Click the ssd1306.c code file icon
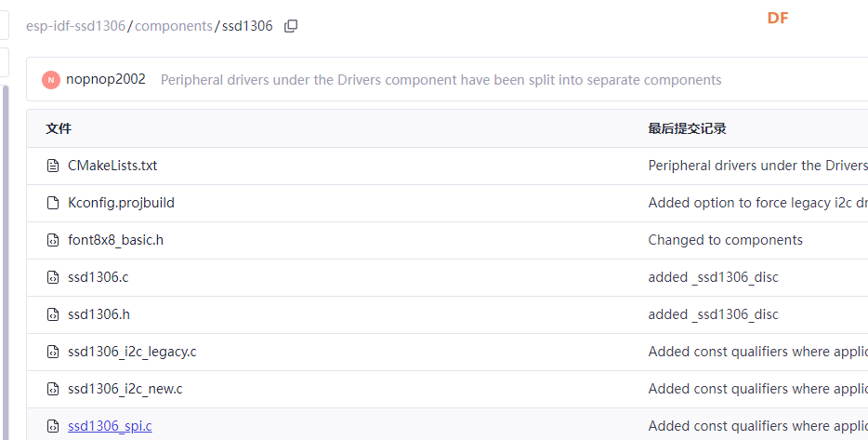The height and width of the screenshot is (440, 868). (53, 277)
